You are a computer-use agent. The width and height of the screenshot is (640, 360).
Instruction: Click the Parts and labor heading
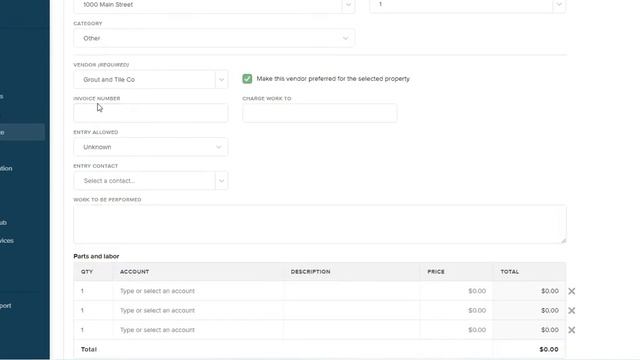point(96,256)
